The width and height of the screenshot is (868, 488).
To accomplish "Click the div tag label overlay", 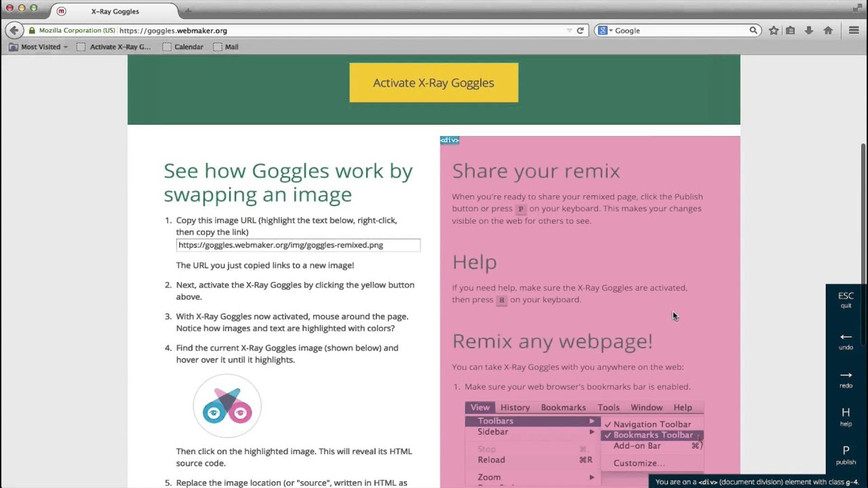I will point(450,140).
